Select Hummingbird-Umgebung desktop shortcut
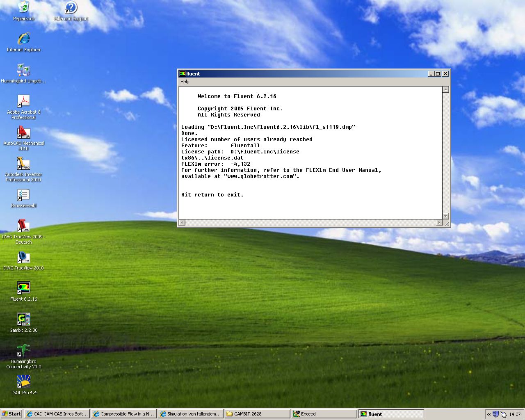The image size is (525, 420). click(23, 73)
